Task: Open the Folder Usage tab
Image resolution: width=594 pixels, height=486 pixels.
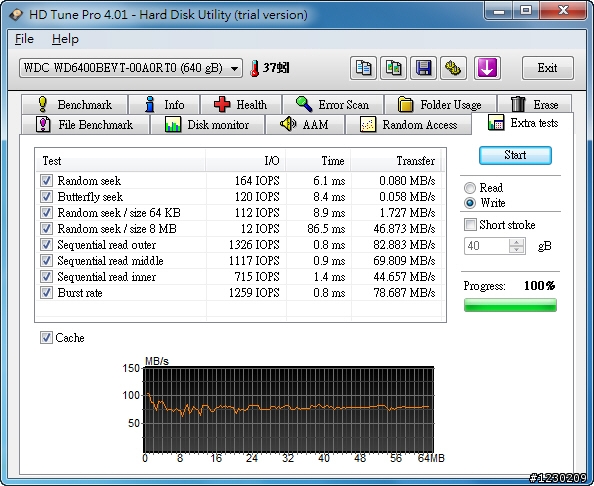Action: [440, 105]
